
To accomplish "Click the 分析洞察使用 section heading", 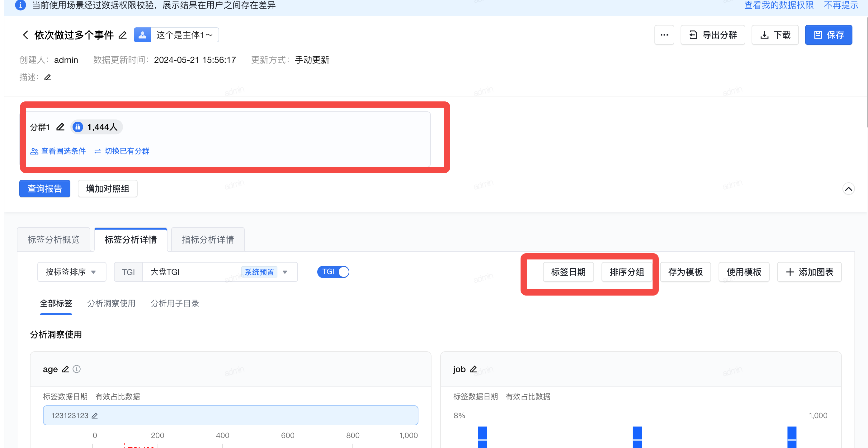I will click(x=56, y=335).
